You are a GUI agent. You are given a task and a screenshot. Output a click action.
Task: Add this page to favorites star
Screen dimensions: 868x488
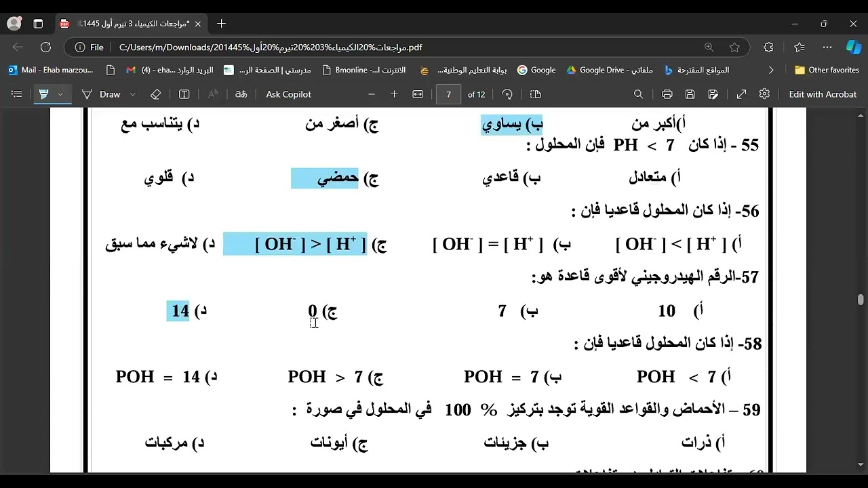(x=734, y=47)
